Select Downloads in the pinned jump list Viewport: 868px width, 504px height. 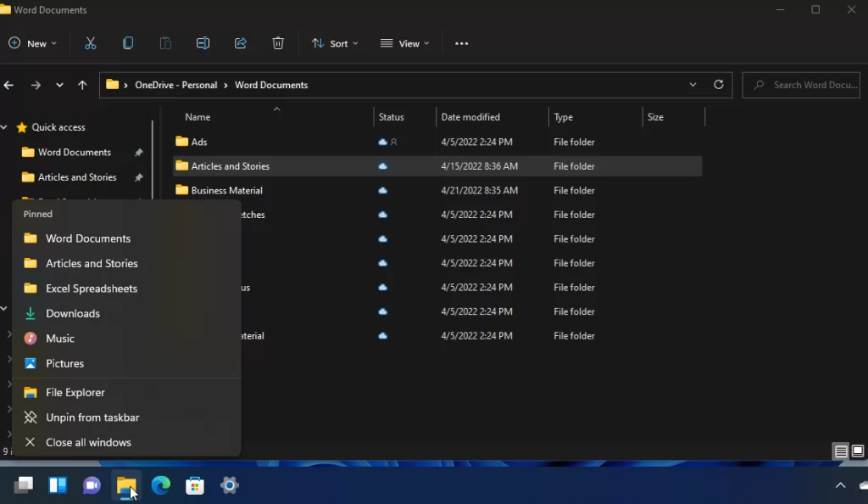[x=73, y=313]
